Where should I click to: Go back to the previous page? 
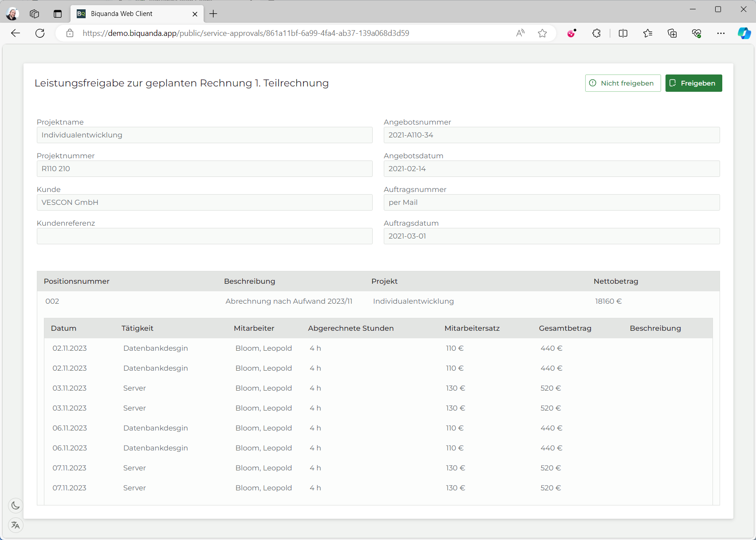[x=16, y=33]
